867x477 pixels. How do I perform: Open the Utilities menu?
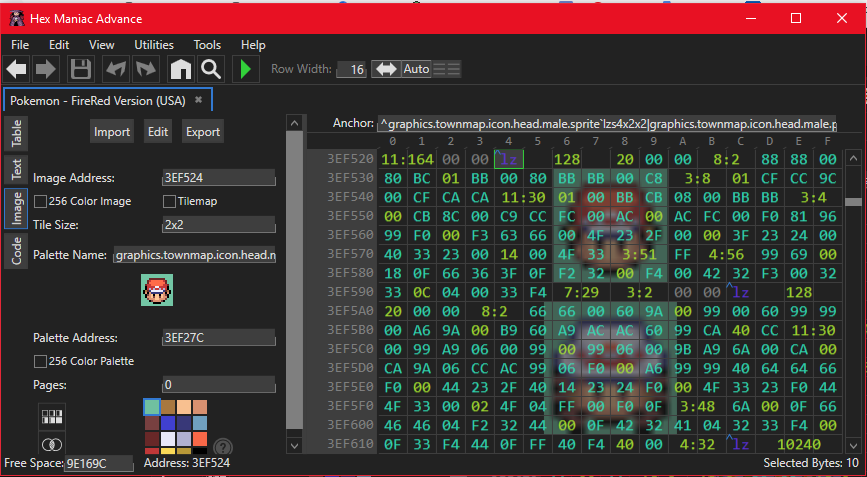(x=154, y=45)
